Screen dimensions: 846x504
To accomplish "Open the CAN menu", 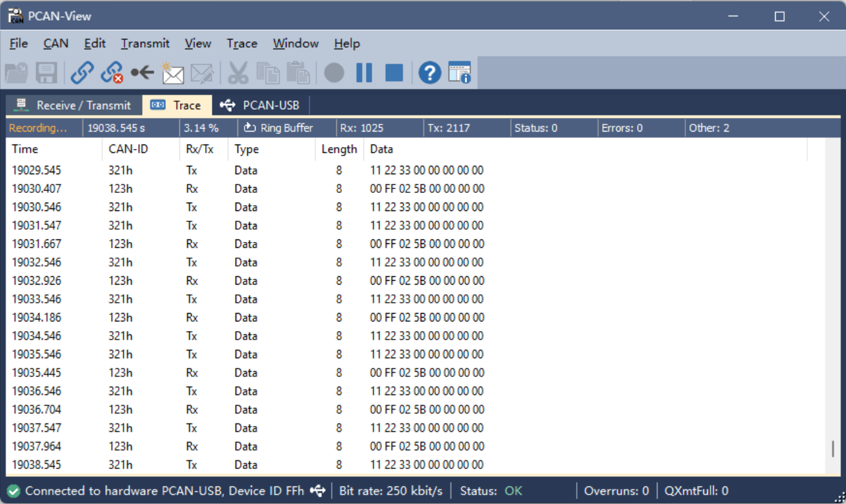I will [x=56, y=43].
